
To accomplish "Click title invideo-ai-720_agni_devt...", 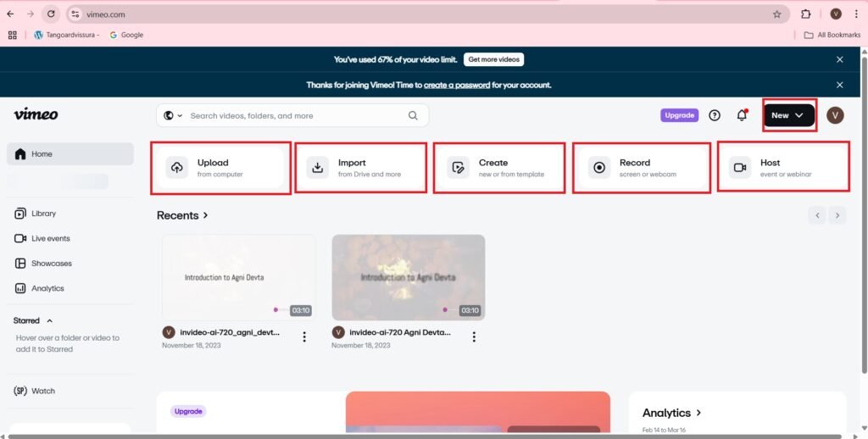I will [x=230, y=332].
